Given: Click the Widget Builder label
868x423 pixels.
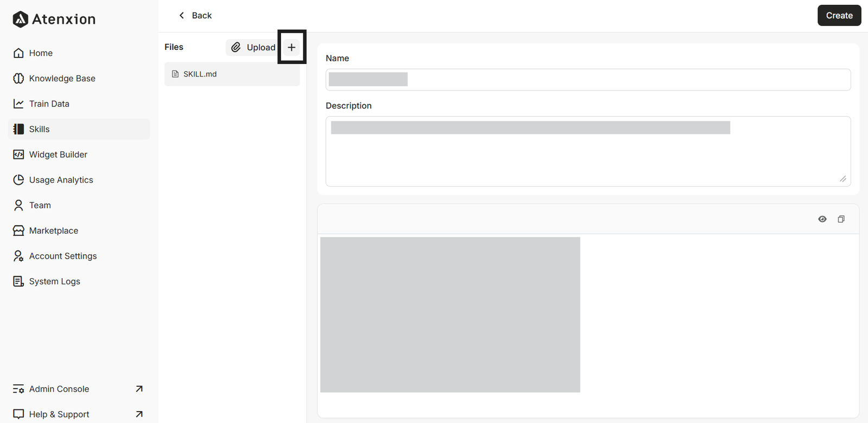Looking at the screenshot, I should pyautogui.click(x=58, y=155).
